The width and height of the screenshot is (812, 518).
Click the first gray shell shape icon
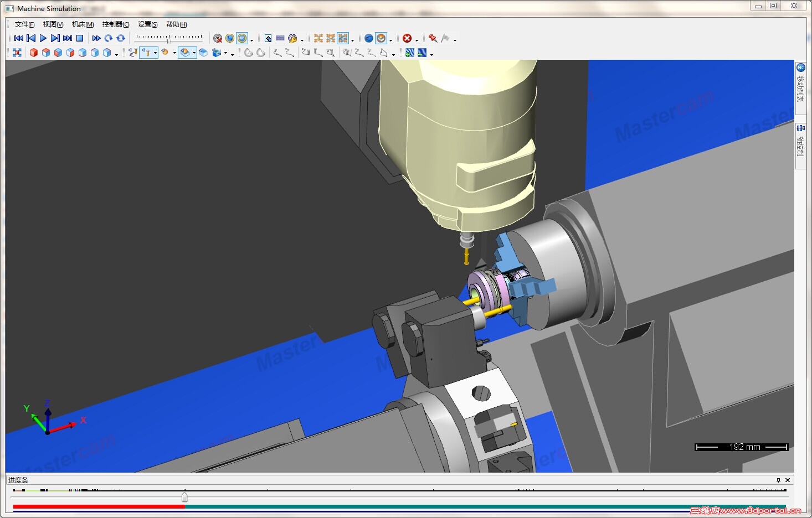point(249,53)
